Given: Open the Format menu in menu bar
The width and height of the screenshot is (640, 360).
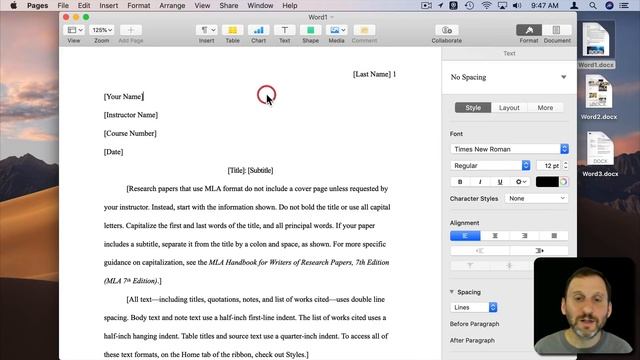Looking at the screenshot, I should pos(139,6).
